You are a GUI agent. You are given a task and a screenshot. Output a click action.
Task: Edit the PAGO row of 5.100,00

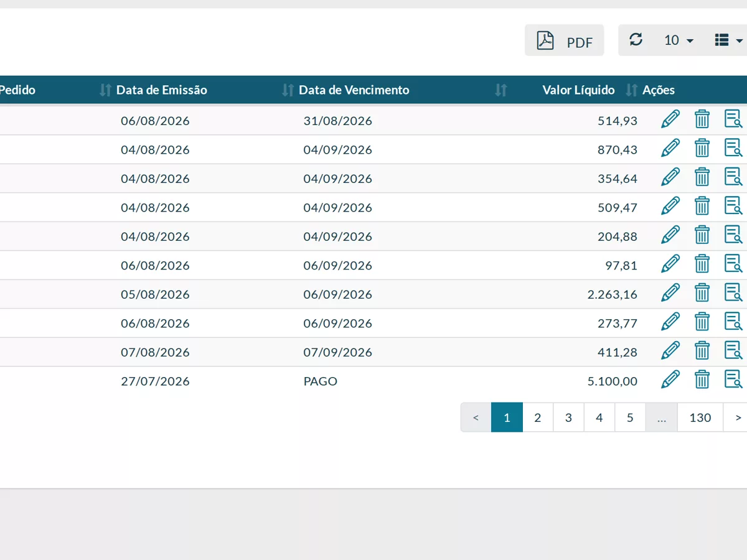coord(670,380)
